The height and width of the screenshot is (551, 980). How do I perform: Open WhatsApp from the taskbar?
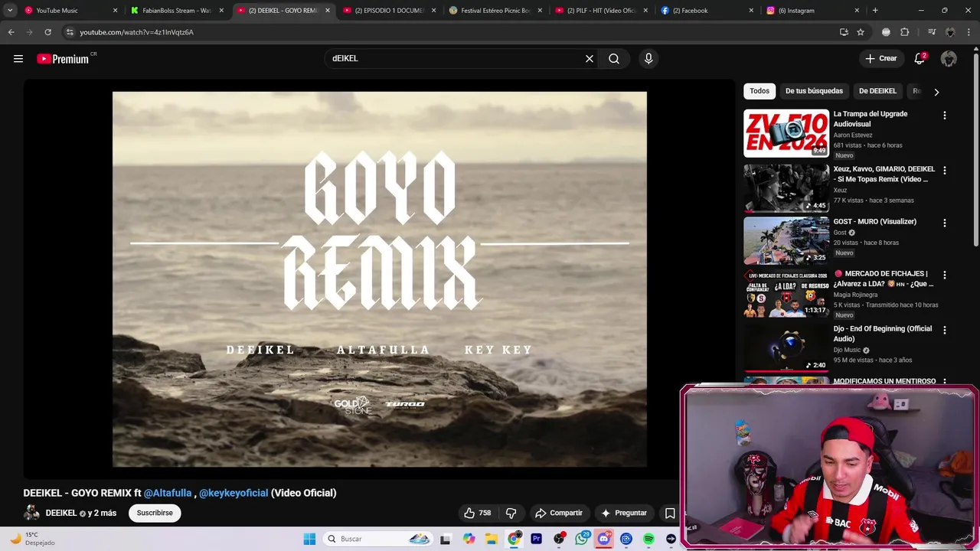(x=582, y=539)
